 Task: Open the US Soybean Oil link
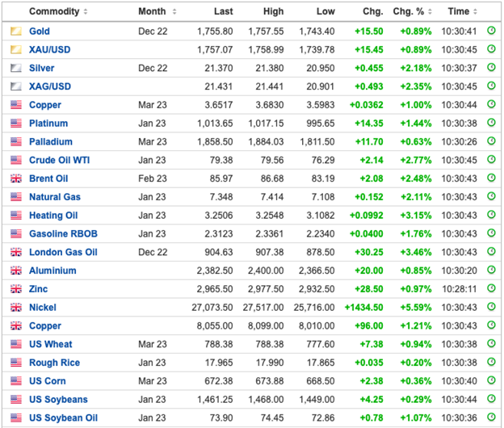pos(63,418)
